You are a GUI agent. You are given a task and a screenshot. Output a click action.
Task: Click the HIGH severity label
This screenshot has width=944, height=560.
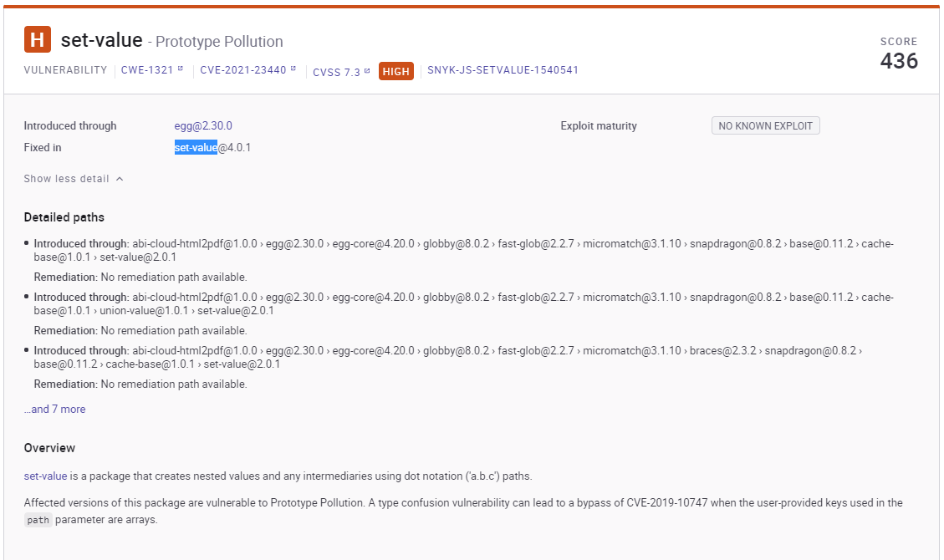click(x=396, y=71)
